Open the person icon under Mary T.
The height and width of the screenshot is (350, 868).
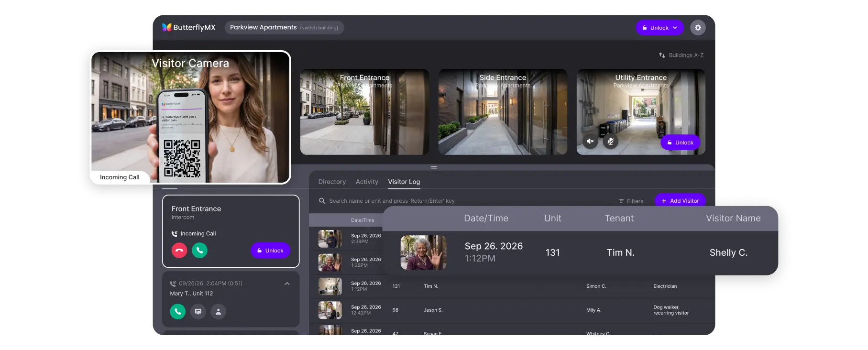tap(218, 311)
